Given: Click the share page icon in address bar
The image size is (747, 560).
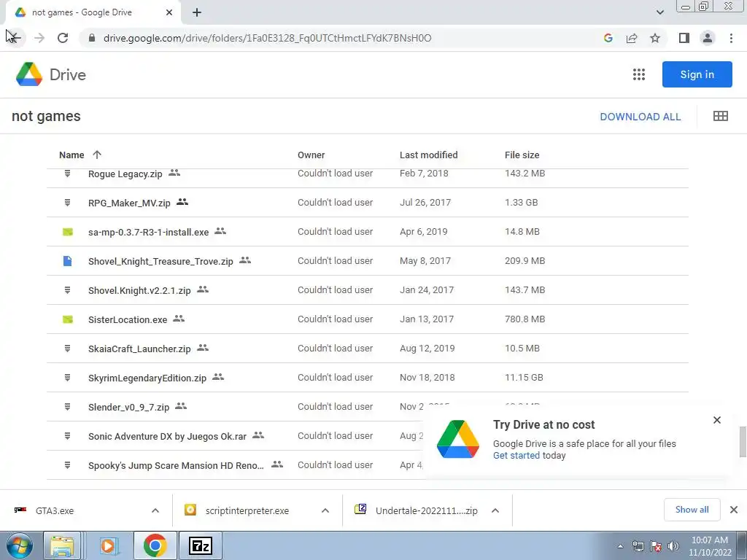Looking at the screenshot, I should coord(632,38).
